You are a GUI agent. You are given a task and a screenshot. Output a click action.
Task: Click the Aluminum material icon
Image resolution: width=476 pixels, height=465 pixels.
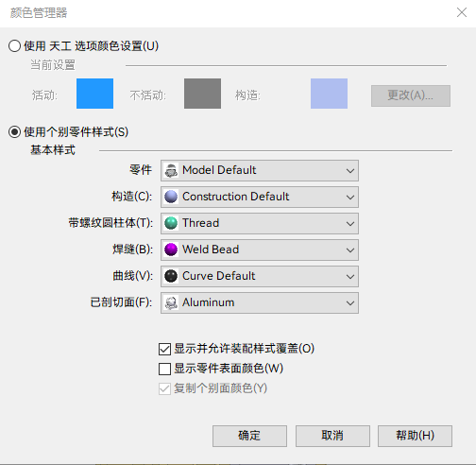(x=171, y=302)
